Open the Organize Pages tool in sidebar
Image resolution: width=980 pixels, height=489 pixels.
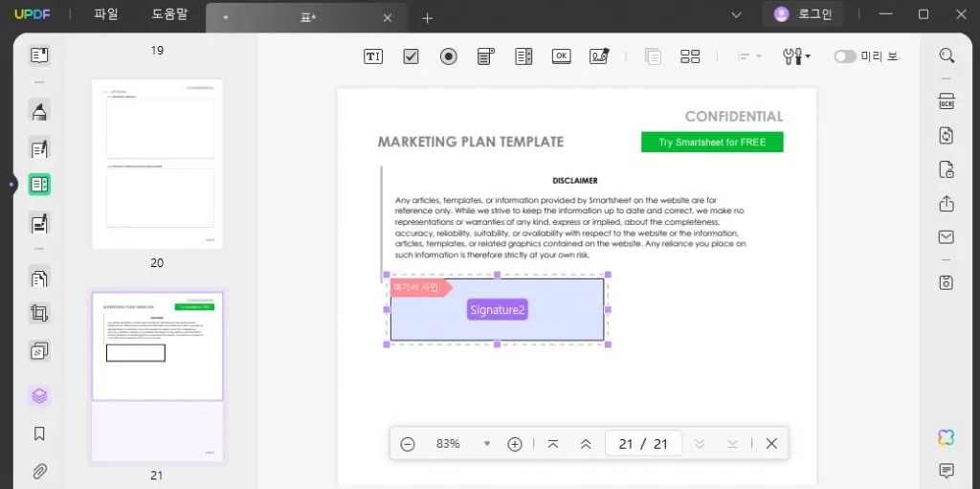pyautogui.click(x=39, y=278)
